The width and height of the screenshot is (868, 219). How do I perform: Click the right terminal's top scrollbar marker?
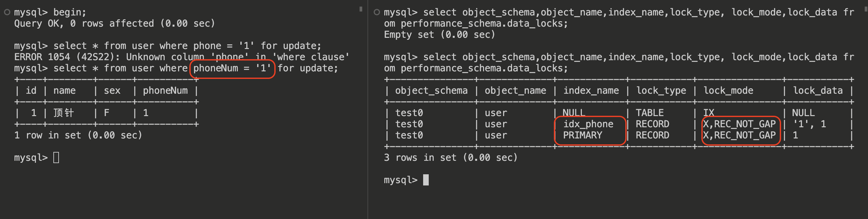tap(866, 9)
